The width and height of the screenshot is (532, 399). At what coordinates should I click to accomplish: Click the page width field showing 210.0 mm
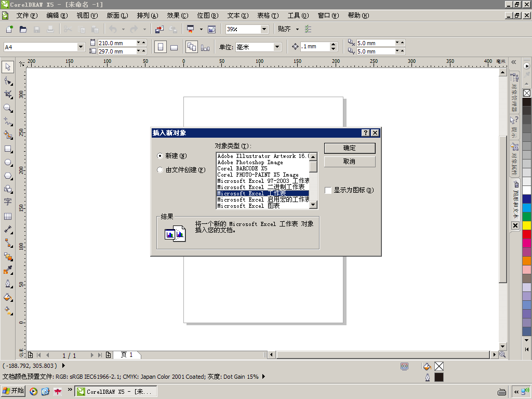(x=117, y=43)
